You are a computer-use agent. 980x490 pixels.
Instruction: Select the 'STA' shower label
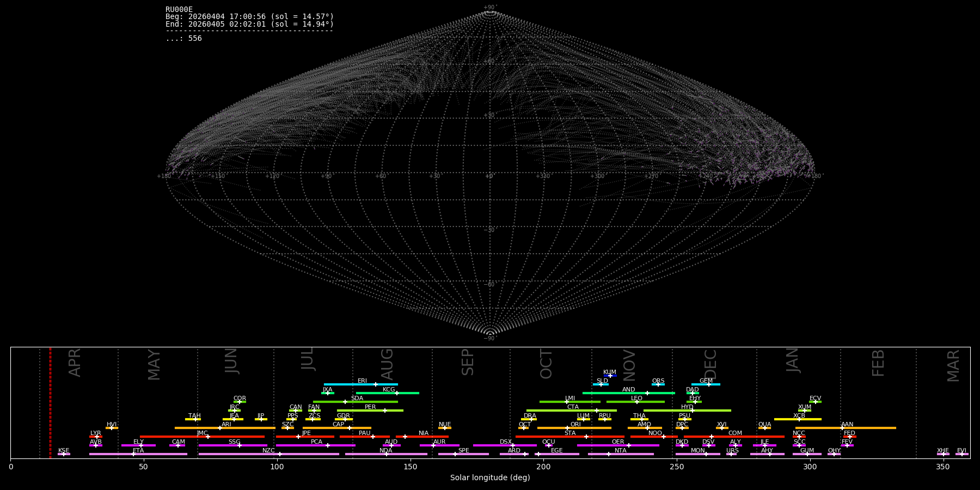pos(570,433)
